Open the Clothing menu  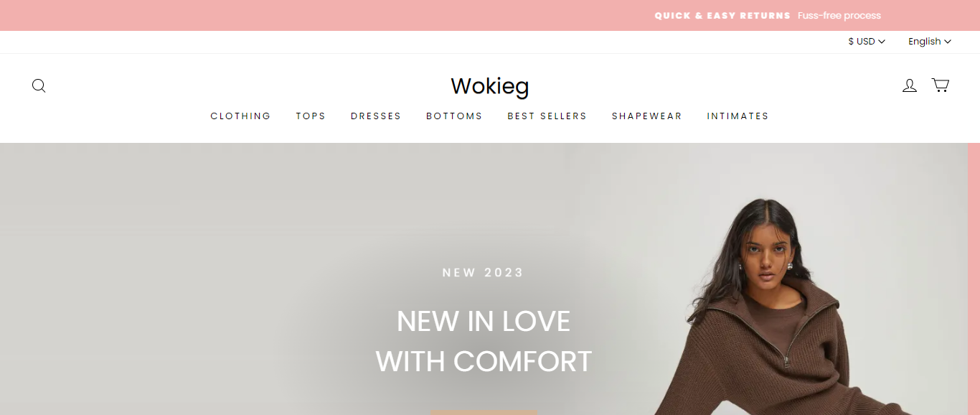tap(240, 116)
